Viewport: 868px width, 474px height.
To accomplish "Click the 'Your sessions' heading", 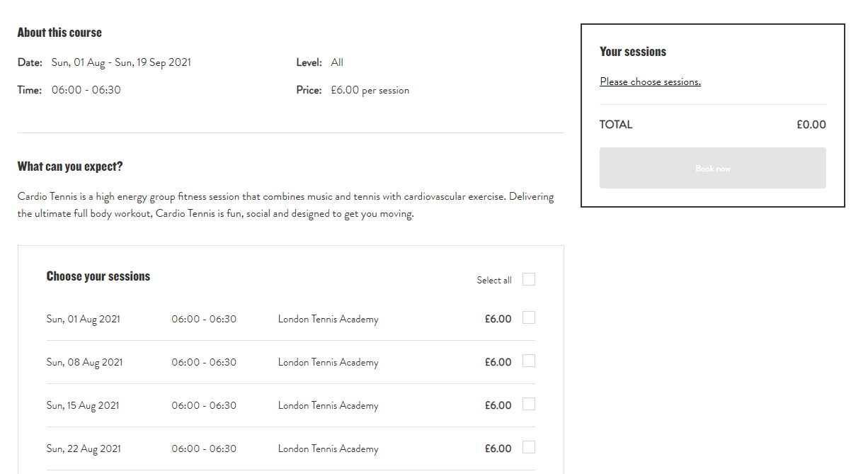I will tap(632, 52).
